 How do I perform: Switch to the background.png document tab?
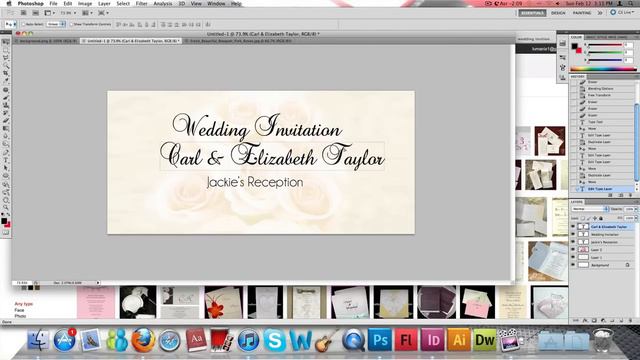point(46,41)
